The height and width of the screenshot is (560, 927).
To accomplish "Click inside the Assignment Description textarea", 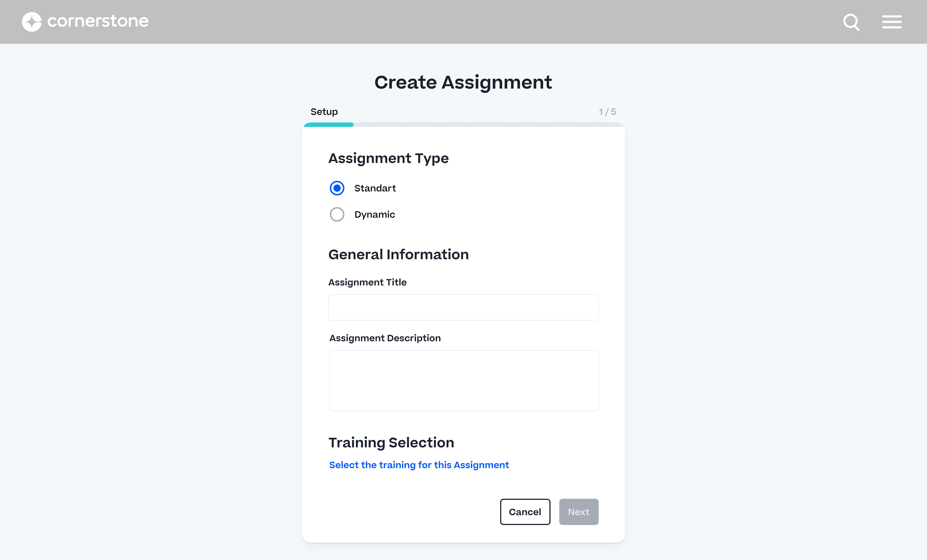I will point(463,380).
